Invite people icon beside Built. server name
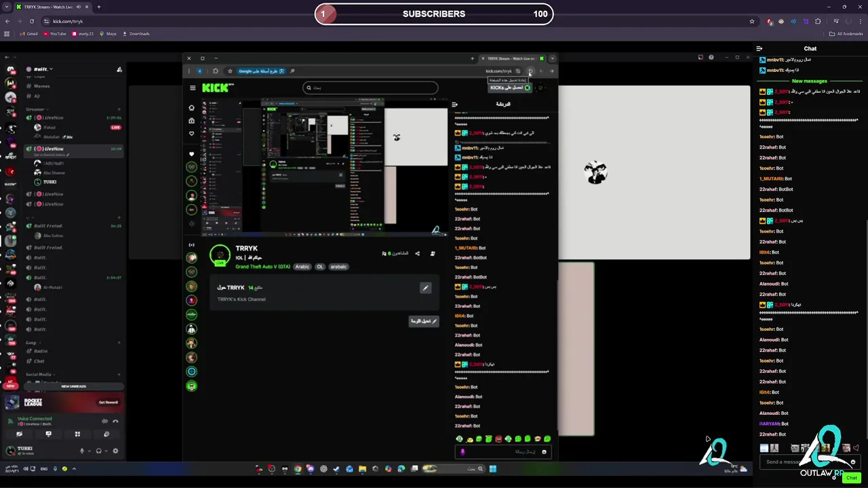This screenshot has height=488, width=868. click(x=119, y=69)
